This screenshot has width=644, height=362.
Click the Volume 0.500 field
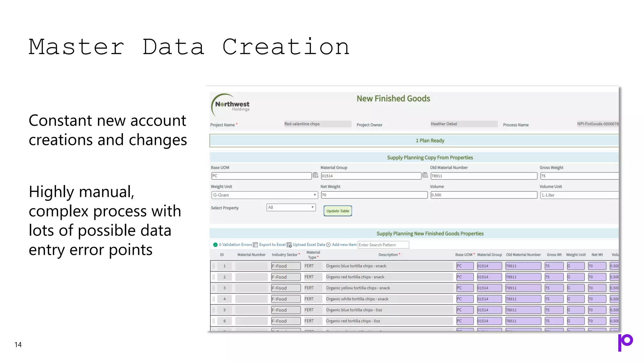coord(484,195)
